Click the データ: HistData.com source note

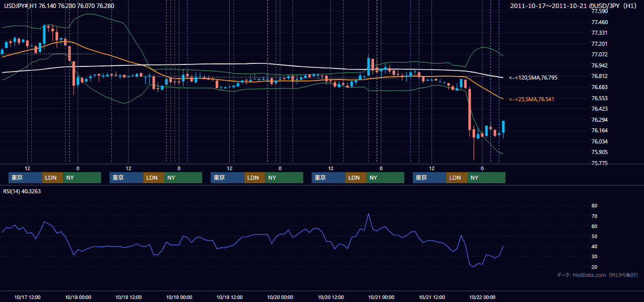tap(598, 275)
